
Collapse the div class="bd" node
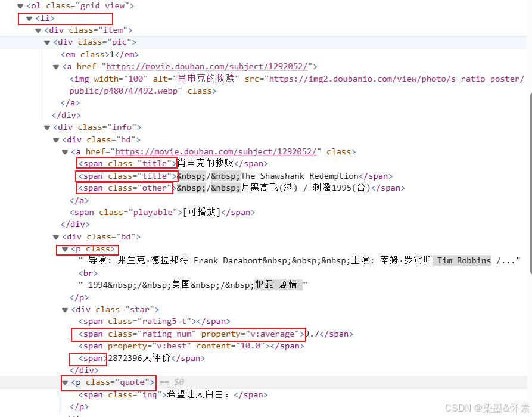click(56, 237)
